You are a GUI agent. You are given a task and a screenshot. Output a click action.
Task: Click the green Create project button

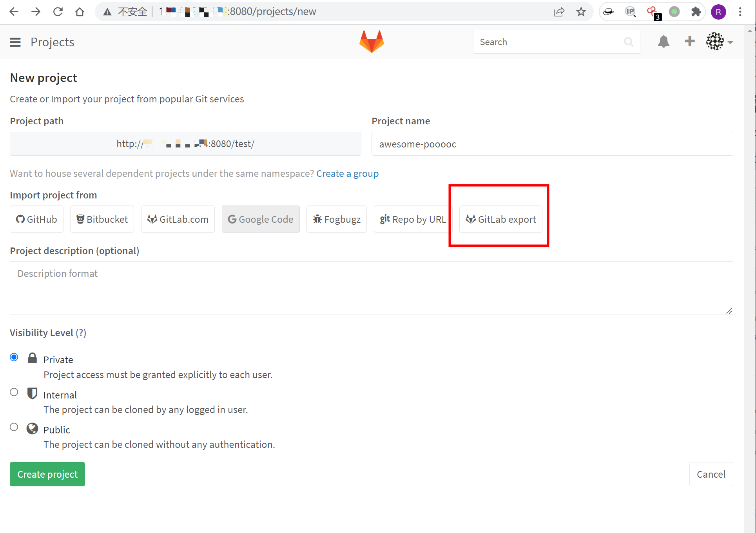(x=47, y=474)
